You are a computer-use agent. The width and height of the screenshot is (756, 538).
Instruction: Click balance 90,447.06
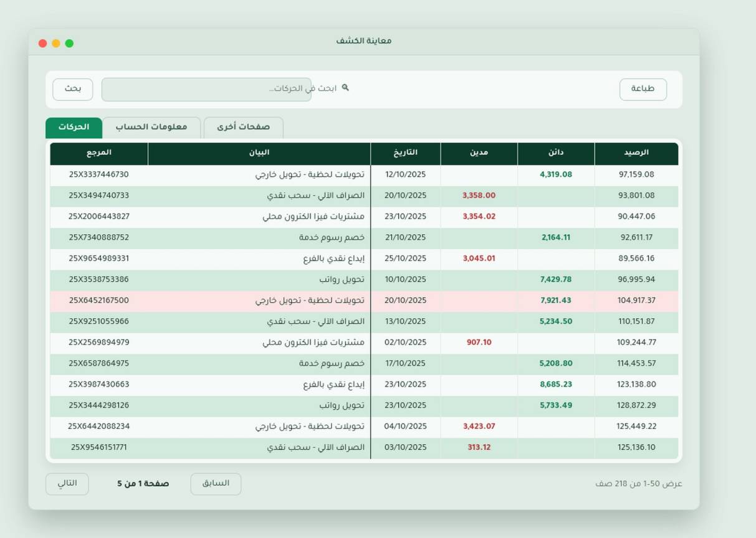coord(636,217)
